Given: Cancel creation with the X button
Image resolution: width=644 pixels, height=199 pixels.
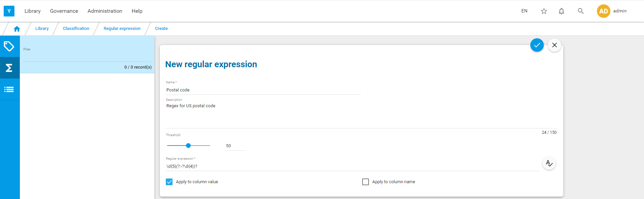Looking at the screenshot, I should tap(555, 45).
